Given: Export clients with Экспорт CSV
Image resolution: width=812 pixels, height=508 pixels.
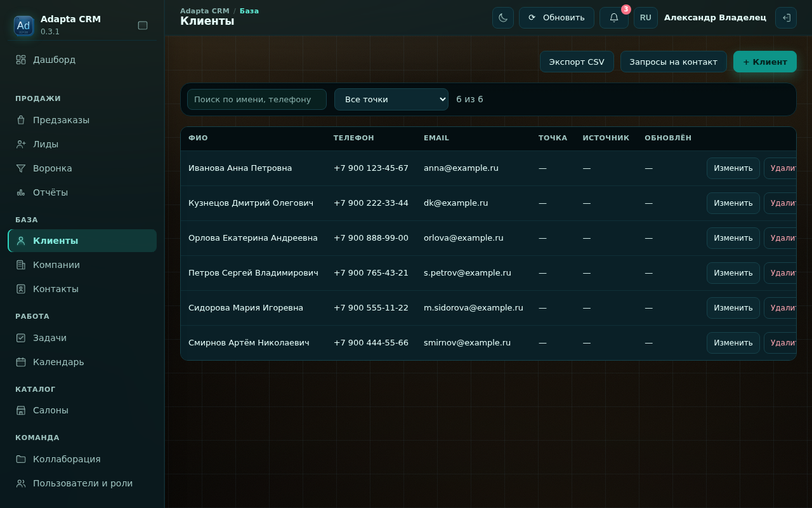Looking at the screenshot, I should pyautogui.click(x=577, y=62).
